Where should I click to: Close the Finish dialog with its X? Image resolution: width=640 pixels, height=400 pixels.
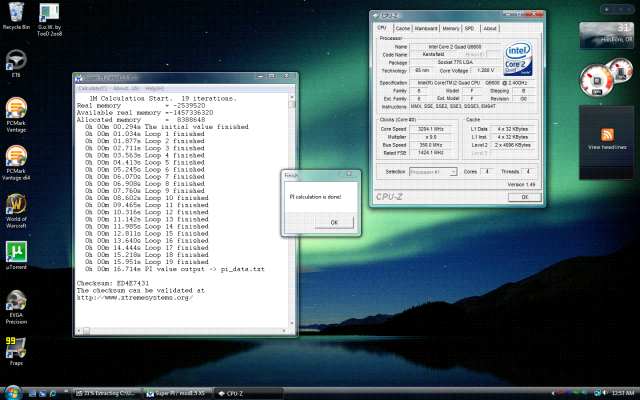tap(349, 174)
